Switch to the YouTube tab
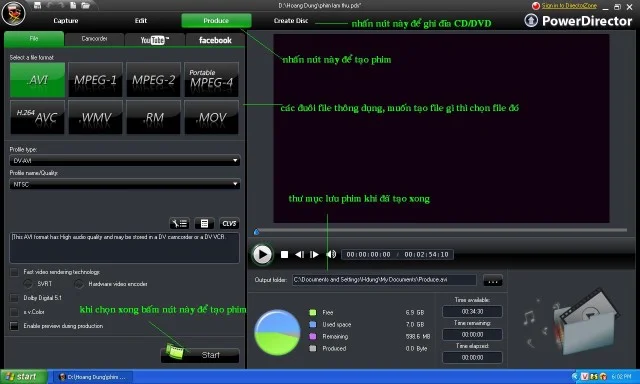Image resolution: width=640 pixels, height=384 pixels. coord(155,40)
